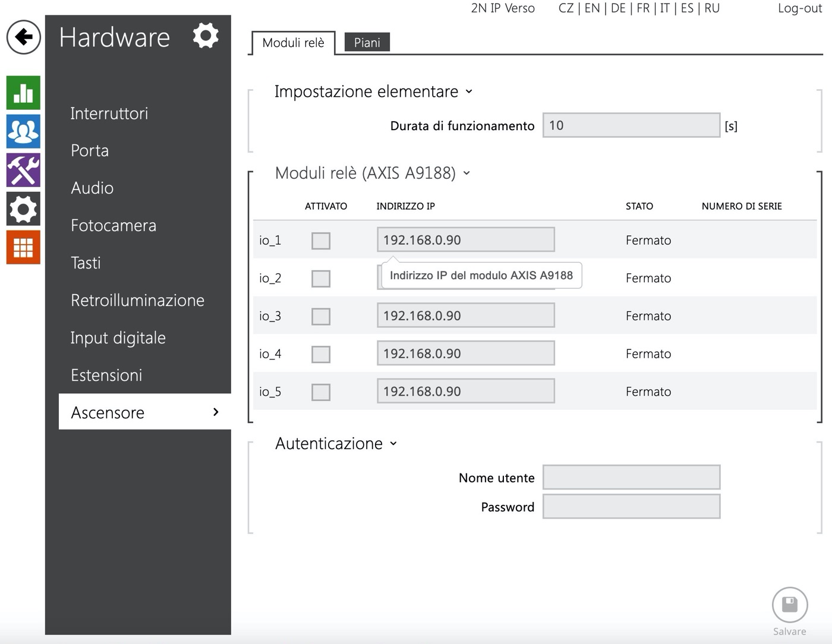
Task: Enable the io_1 relay module checkbox
Action: click(x=321, y=241)
